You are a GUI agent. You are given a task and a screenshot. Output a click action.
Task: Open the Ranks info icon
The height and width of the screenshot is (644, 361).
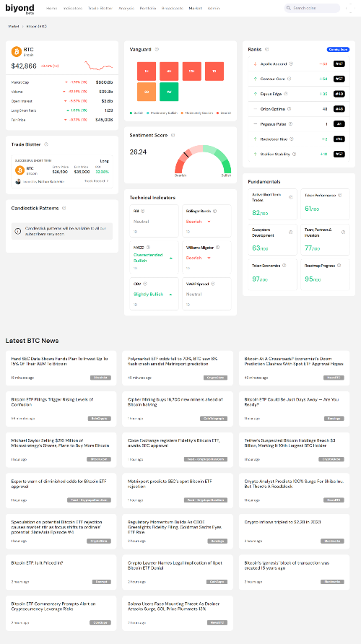tap(267, 49)
